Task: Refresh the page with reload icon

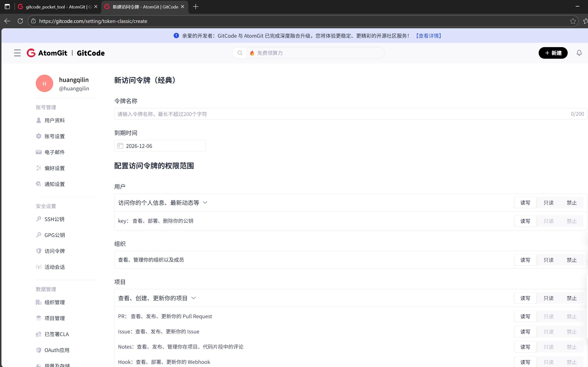Action: click(20, 21)
